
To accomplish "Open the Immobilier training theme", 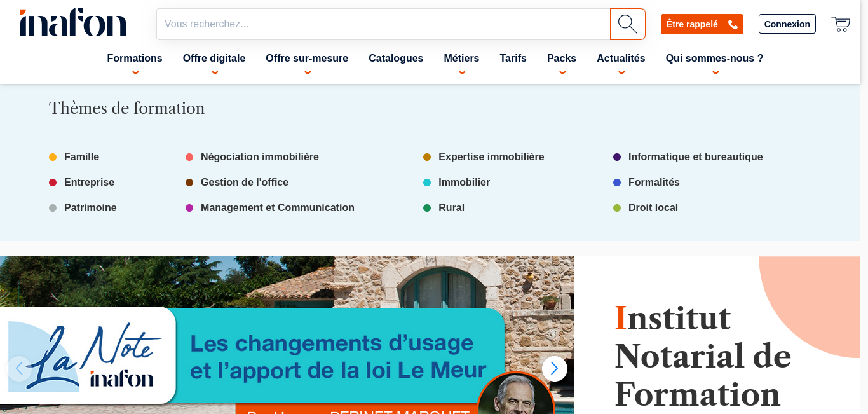I will [464, 183].
